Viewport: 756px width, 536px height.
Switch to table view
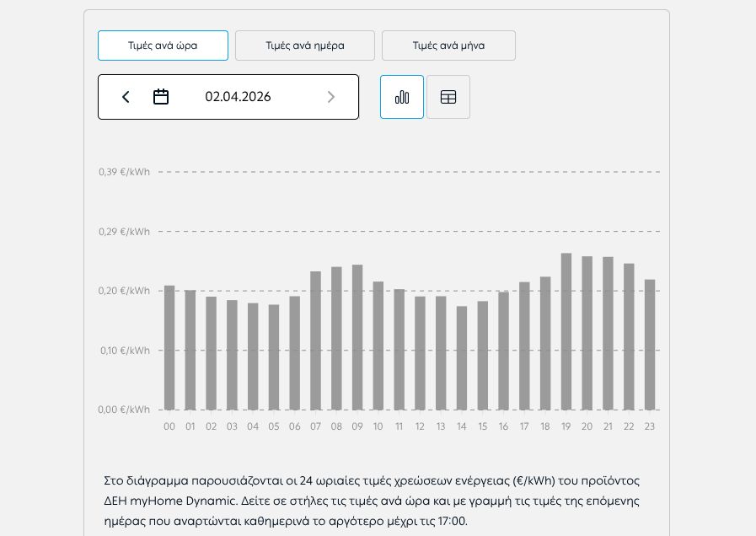[448, 97]
